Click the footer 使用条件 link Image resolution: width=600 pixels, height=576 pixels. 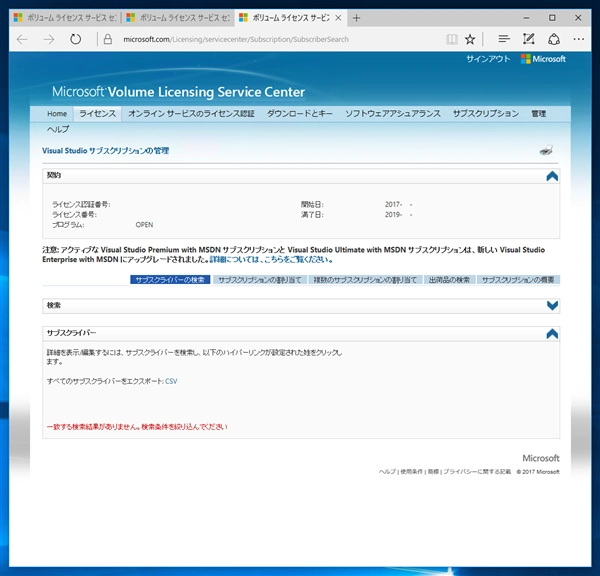(411, 472)
